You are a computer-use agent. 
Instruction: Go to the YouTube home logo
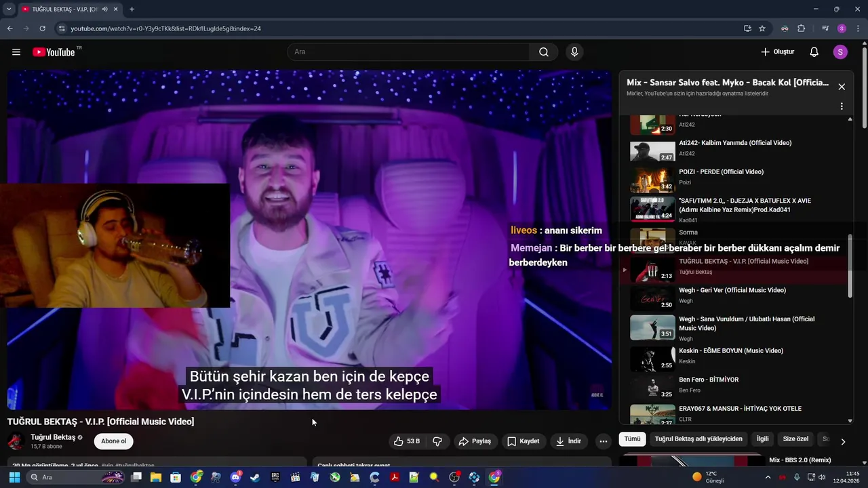pos(54,52)
